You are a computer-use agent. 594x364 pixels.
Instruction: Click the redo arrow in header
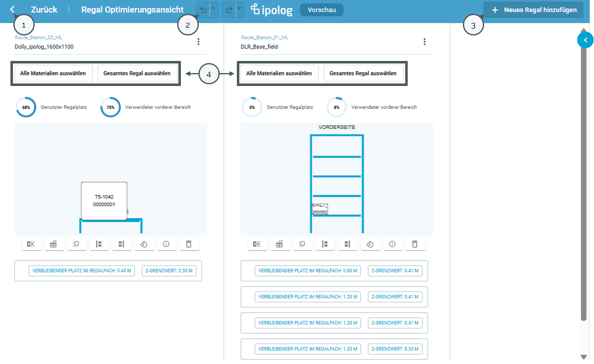click(x=229, y=10)
